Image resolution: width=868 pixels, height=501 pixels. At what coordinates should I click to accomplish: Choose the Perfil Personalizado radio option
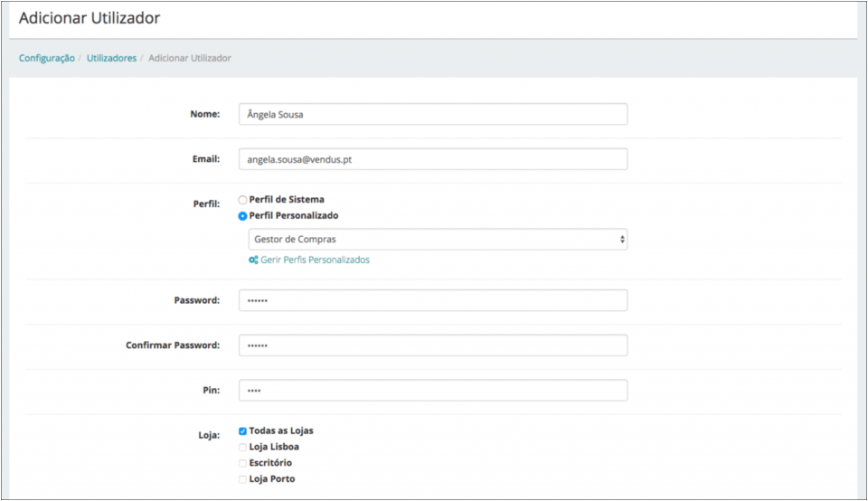(242, 216)
